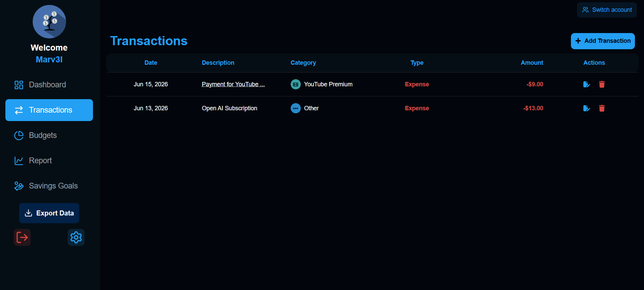Select the Transactions menu item

tap(49, 110)
